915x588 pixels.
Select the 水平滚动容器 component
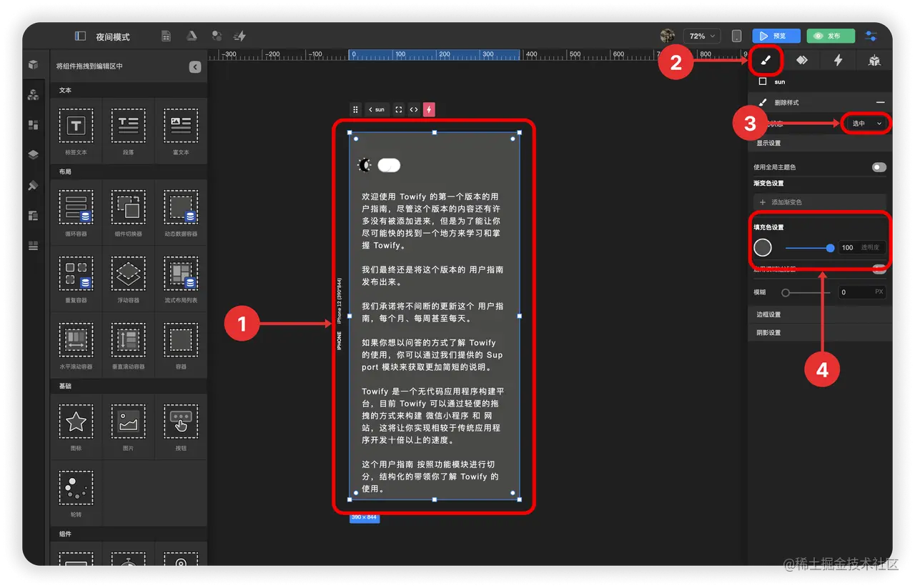pos(76,344)
